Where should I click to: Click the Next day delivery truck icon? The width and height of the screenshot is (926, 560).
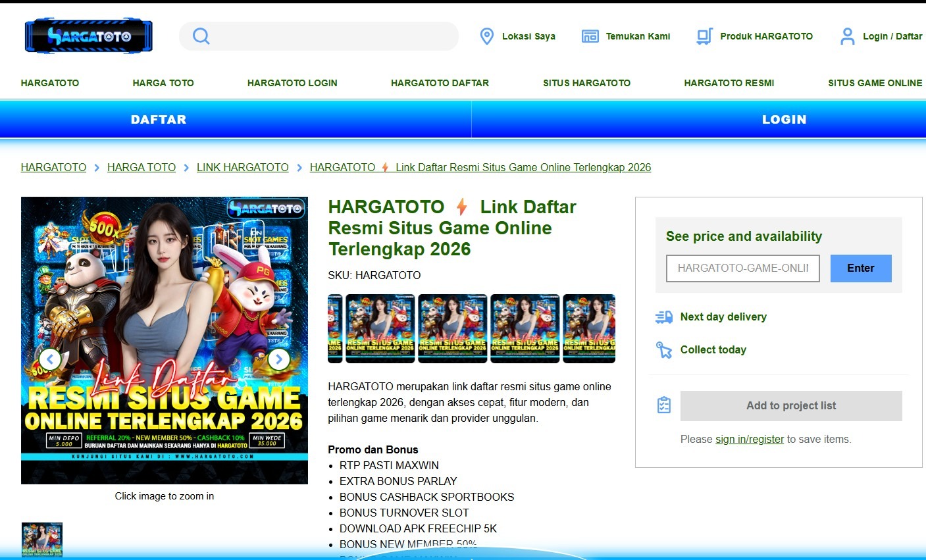click(x=664, y=317)
